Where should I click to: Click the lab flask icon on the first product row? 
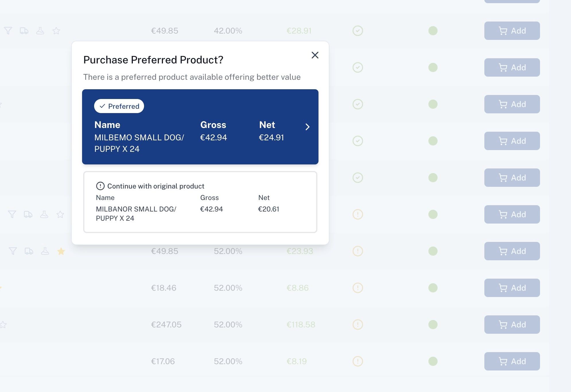[40, 30]
